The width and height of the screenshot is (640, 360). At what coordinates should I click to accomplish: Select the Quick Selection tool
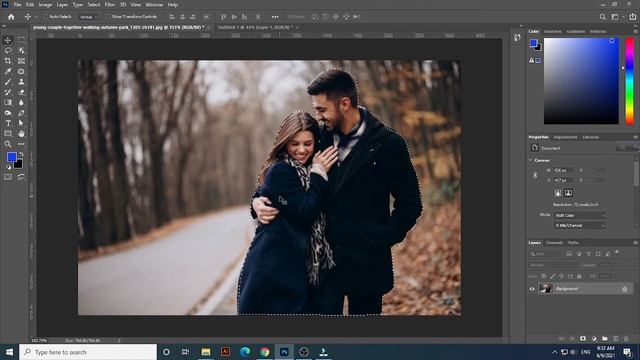21,51
